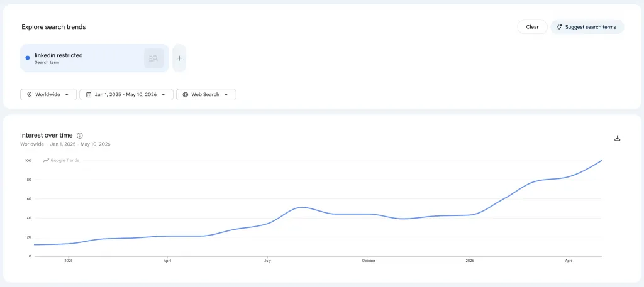Open the Interest over time info icon

pyautogui.click(x=80, y=136)
